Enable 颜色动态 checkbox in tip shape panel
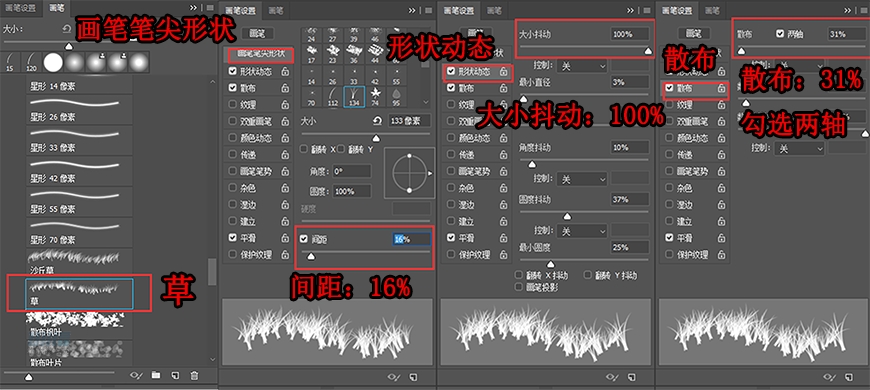Image resolution: width=870 pixels, height=390 pixels. click(232, 138)
